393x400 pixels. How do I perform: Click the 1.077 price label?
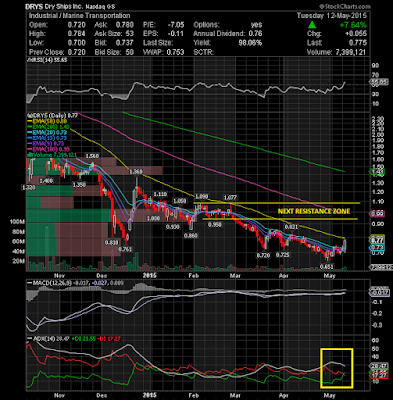230,198
